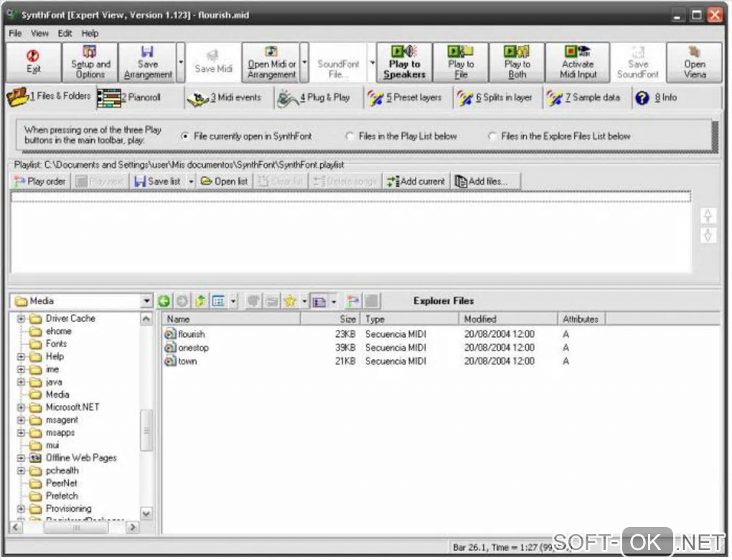Expand the Microsoft.NET folder node

click(21, 407)
